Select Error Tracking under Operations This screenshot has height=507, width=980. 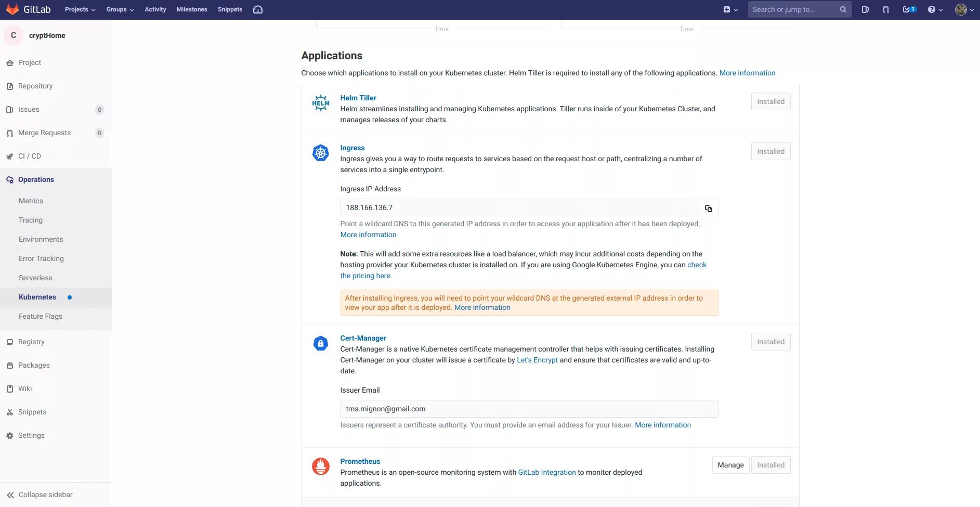coord(41,258)
